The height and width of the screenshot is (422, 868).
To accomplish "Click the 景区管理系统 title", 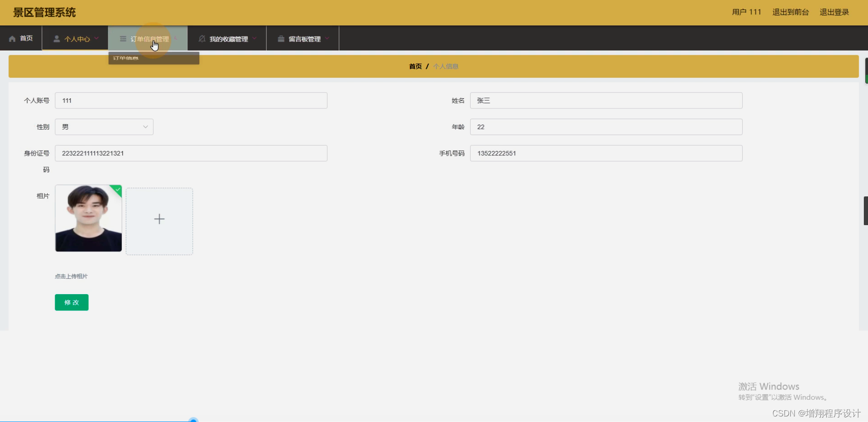I will (x=44, y=13).
